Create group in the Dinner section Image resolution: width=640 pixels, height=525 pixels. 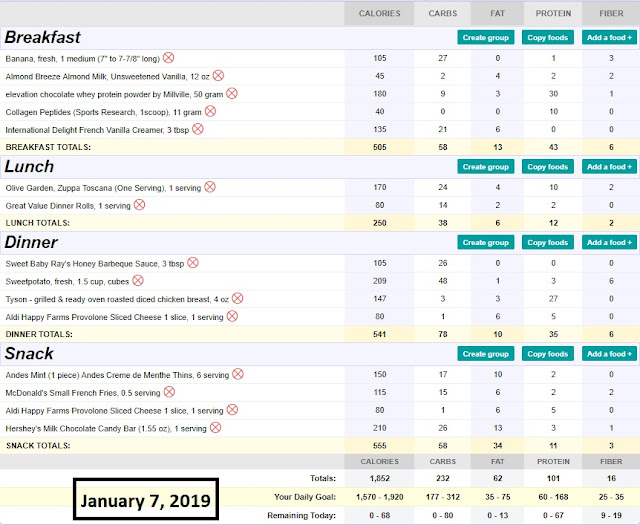click(486, 242)
